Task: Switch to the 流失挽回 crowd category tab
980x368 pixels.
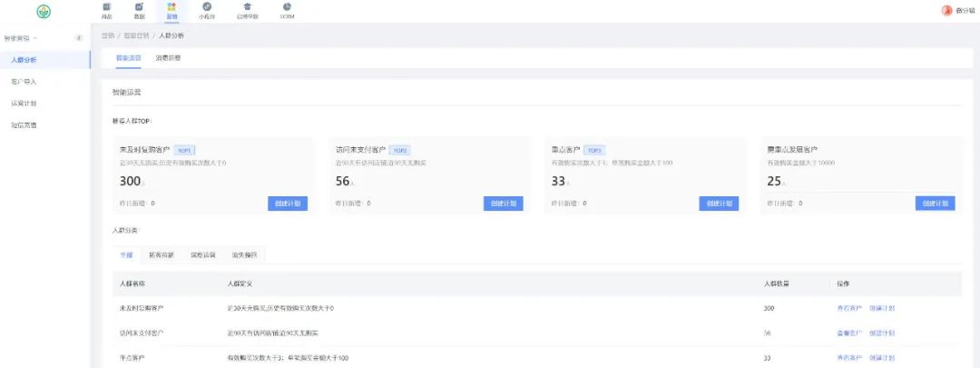Action: 243,255
